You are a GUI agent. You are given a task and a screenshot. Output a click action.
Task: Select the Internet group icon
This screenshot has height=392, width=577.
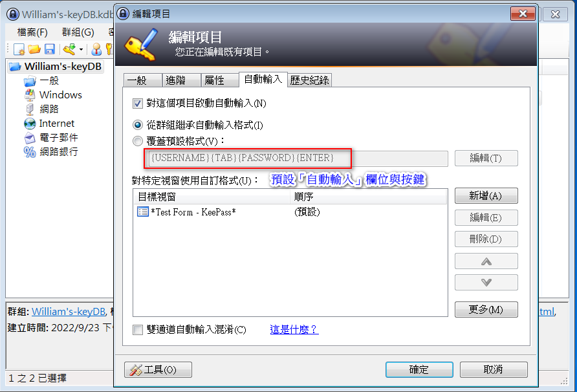30,124
